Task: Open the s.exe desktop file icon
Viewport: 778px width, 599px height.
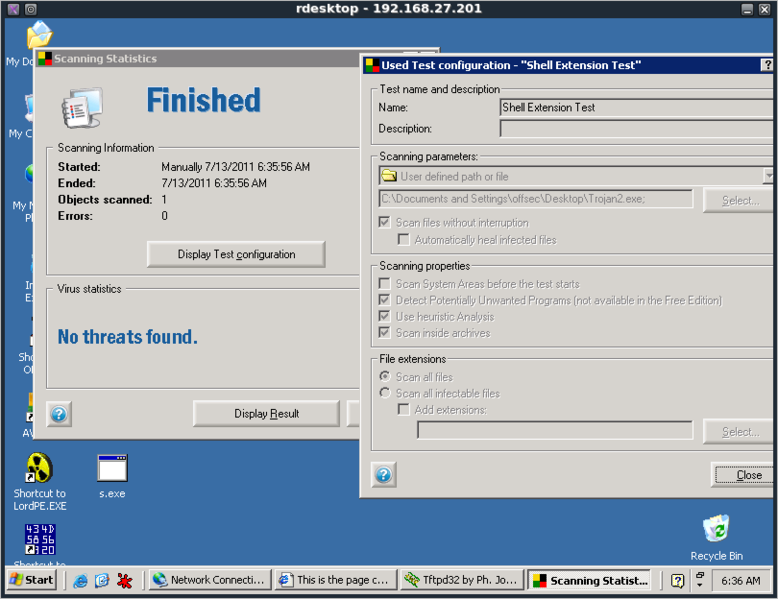Action: (112, 469)
